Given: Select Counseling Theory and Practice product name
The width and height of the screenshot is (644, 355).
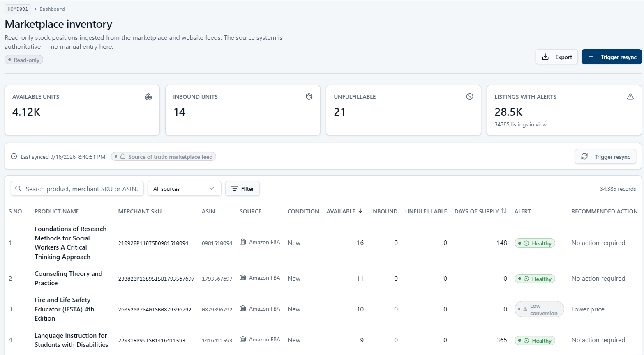Looking at the screenshot, I should pos(68,278).
